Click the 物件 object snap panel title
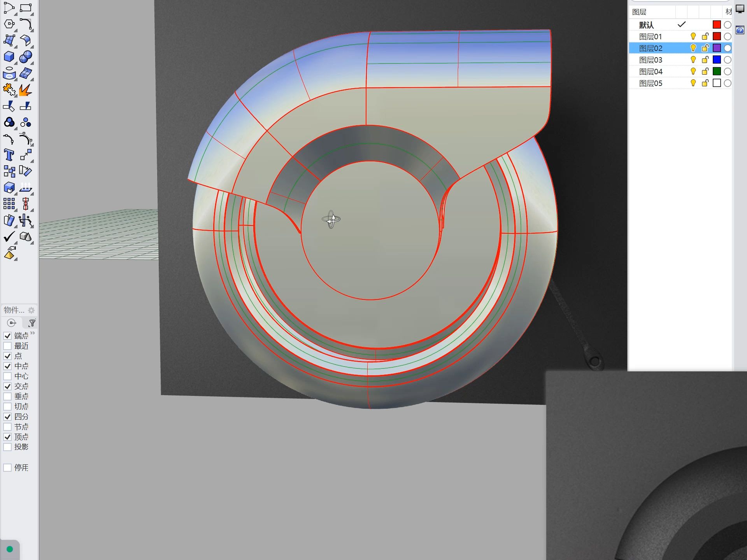Viewport: 747px width, 560px height. [14, 310]
